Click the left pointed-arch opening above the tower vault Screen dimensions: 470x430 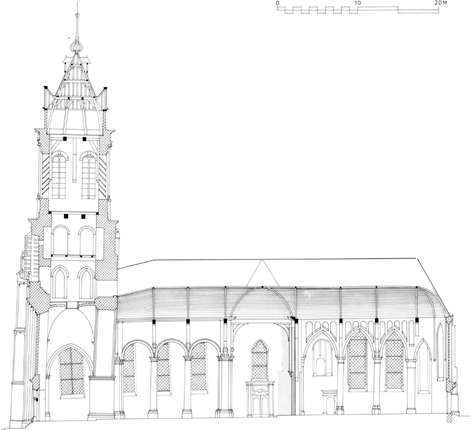coord(60,282)
